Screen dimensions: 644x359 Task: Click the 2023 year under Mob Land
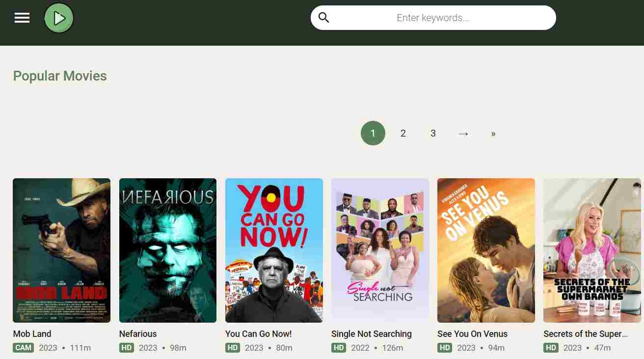[48, 348]
